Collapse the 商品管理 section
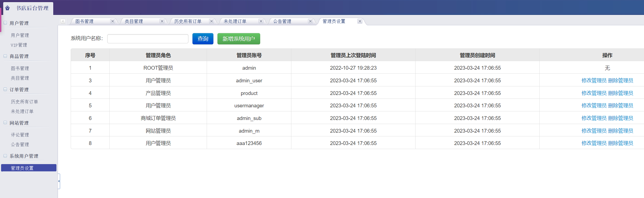The image size is (644, 198). [5, 56]
